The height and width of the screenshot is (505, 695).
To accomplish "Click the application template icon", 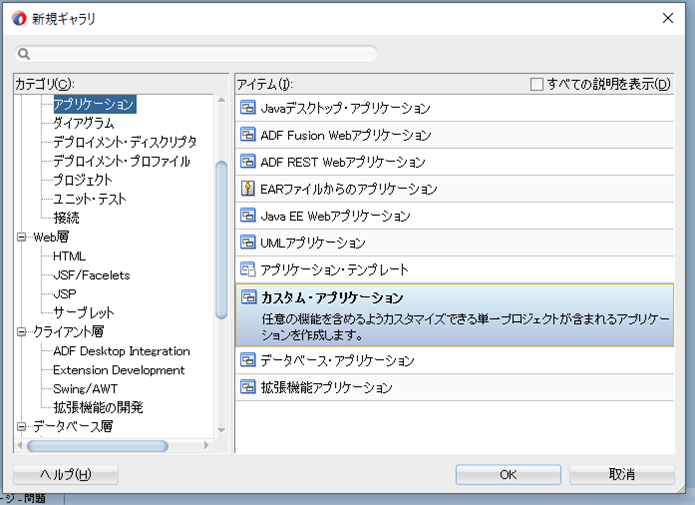I will (x=248, y=270).
